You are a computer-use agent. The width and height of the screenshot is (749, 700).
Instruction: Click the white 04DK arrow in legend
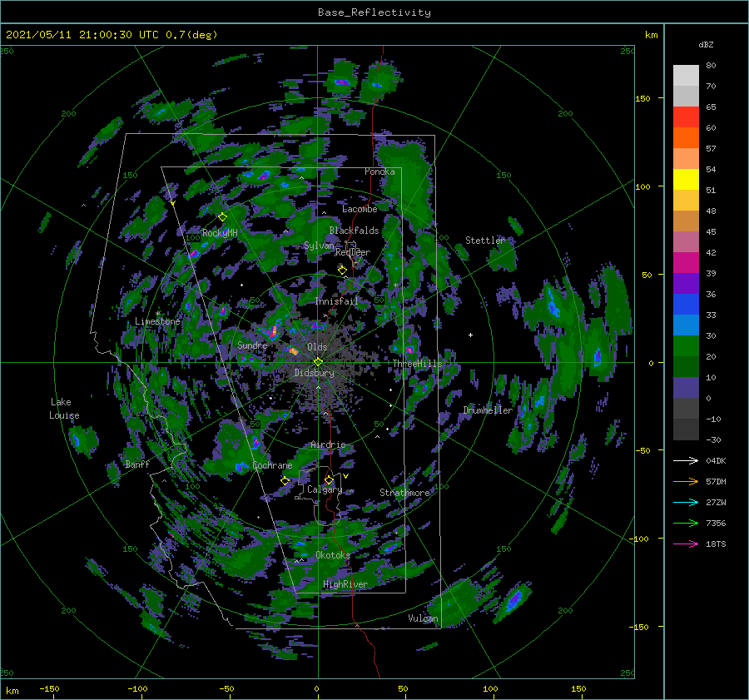pos(686,460)
